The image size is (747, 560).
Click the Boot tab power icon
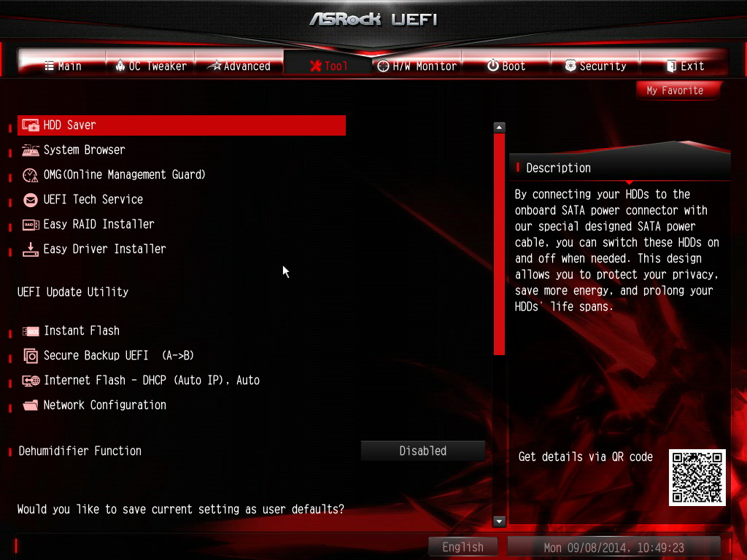pyautogui.click(x=492, y=66)
